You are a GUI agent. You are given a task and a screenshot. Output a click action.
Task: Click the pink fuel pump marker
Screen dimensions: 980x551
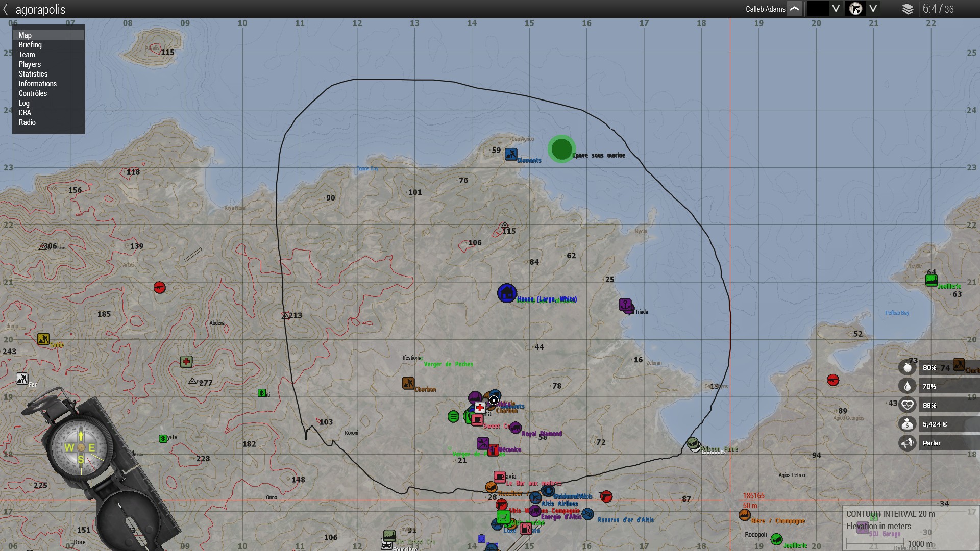525,529
